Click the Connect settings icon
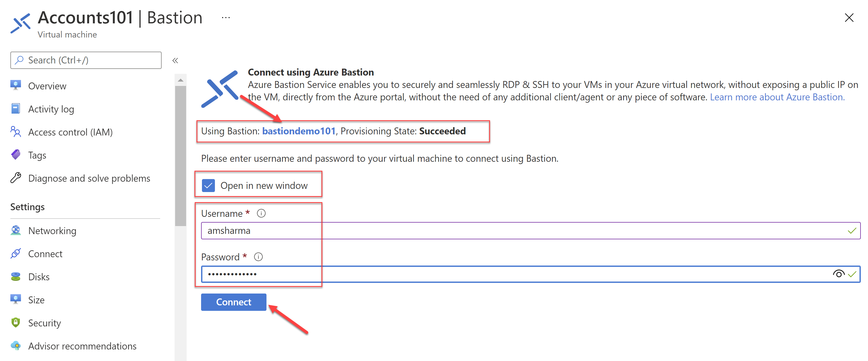 tap(16, 254)
